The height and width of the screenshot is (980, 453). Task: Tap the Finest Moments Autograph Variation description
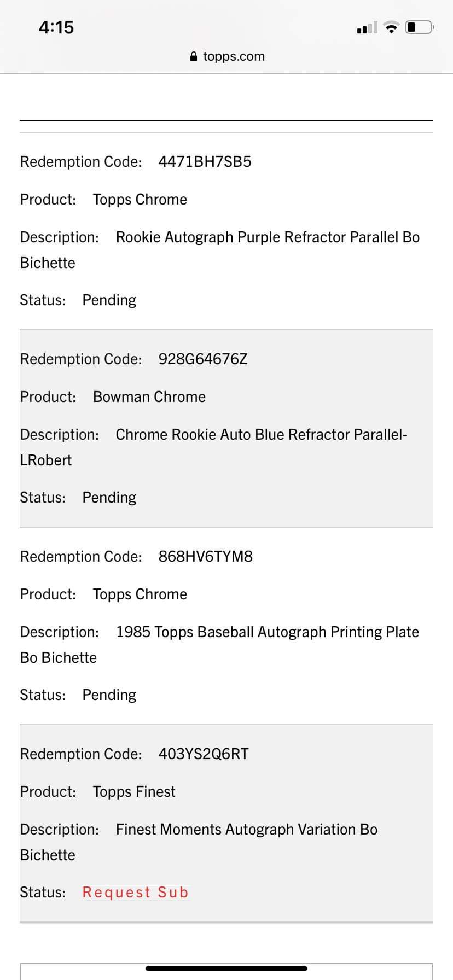(246, 830)
